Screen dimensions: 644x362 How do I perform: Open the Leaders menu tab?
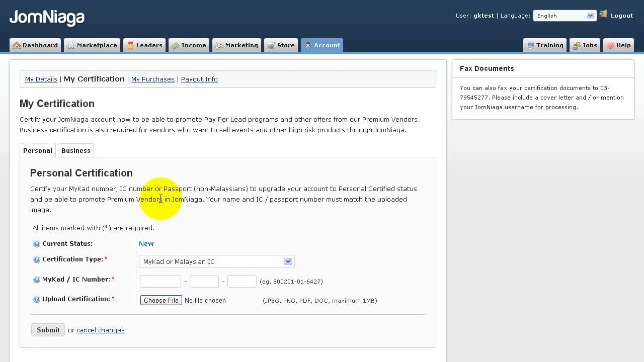[x=144, y=45]
